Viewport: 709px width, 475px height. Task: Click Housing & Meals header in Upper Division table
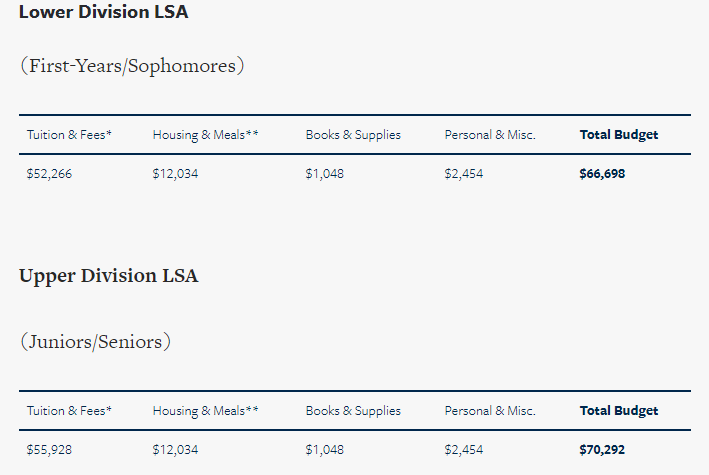[205, 411]
